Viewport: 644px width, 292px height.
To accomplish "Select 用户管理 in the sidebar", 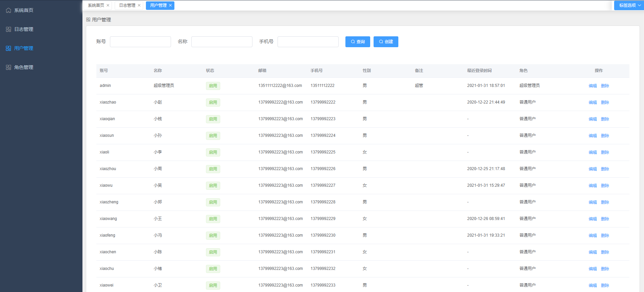I will tap(41, 48).
